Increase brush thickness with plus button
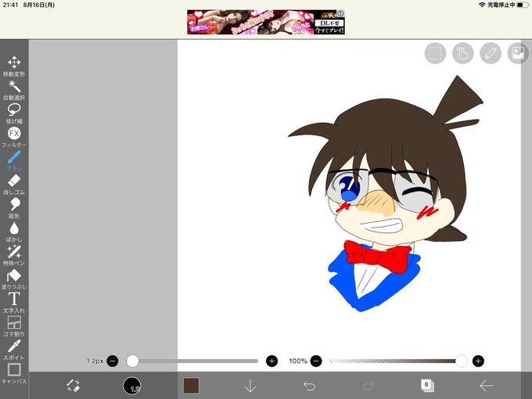Image resolution: width=532 pixels, height=399 pixels. click(271, 361)
